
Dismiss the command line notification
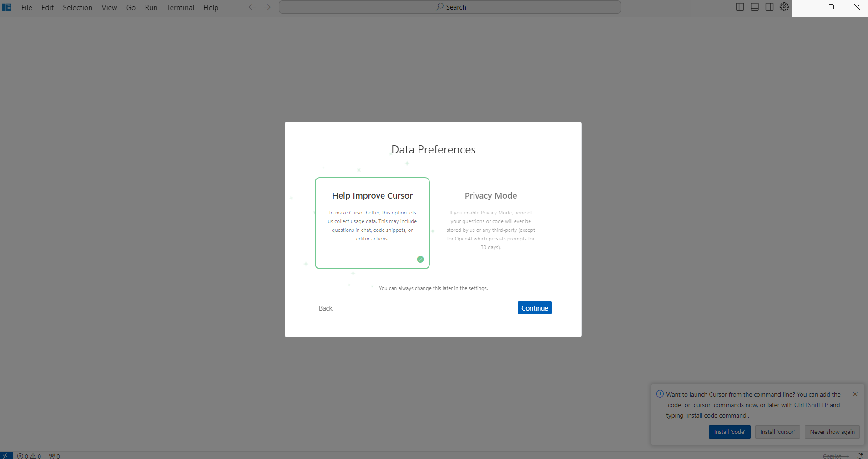pyautogui.click(x=855, y=394)
